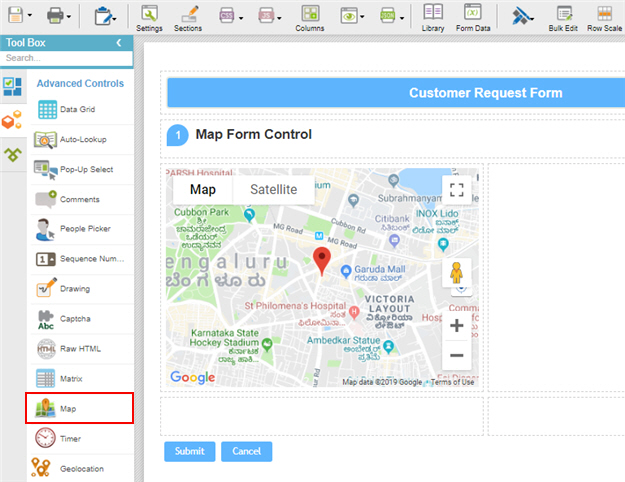Click the Google logo on map

point(193,377)
